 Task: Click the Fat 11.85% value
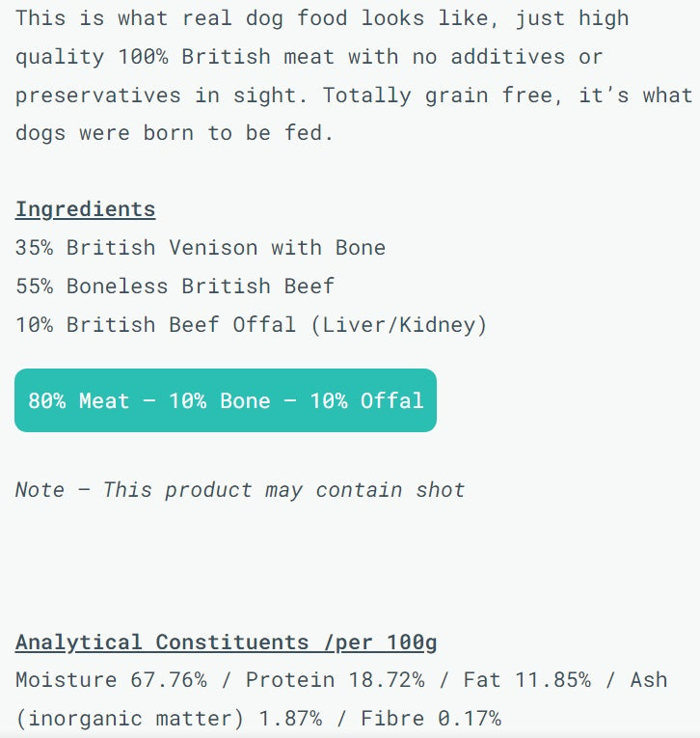coord(526,680)
